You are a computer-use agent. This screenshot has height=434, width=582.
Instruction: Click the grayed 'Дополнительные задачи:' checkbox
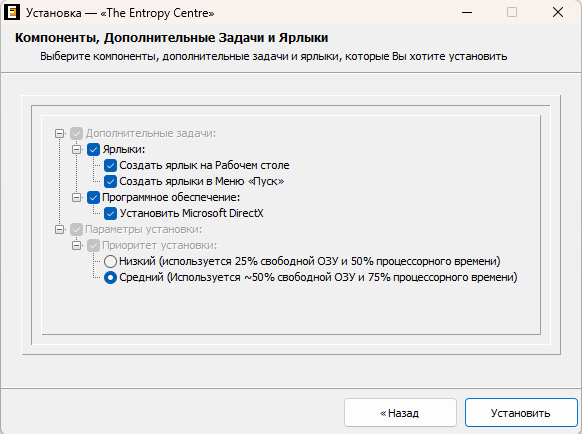[x=76, y=134]
